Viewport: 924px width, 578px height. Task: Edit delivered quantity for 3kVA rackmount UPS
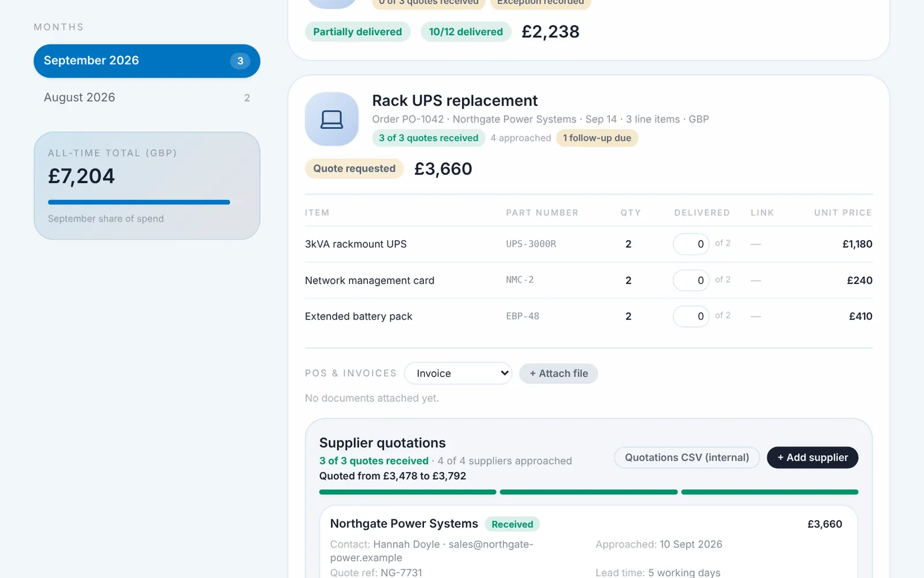pos(691,244)
